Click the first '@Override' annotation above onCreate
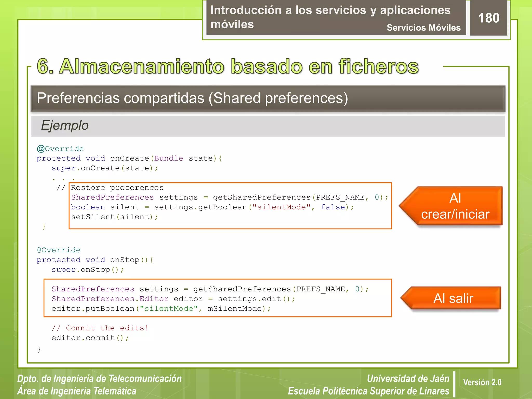The height and width of the screenshot is (399, 532). (x=60, y=149)
